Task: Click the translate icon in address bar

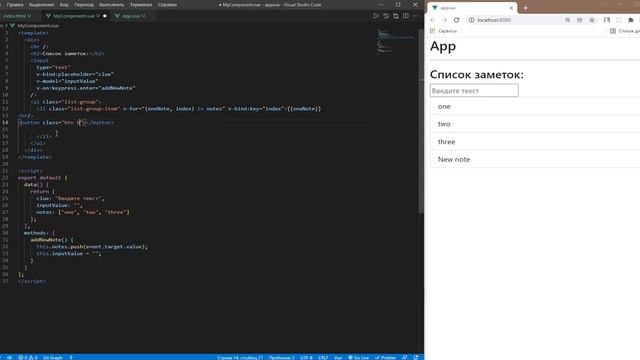Action: click(x=580, y=20)
